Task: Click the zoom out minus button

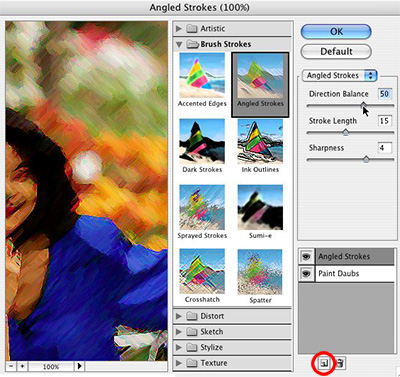Action: tap(11, 366)
